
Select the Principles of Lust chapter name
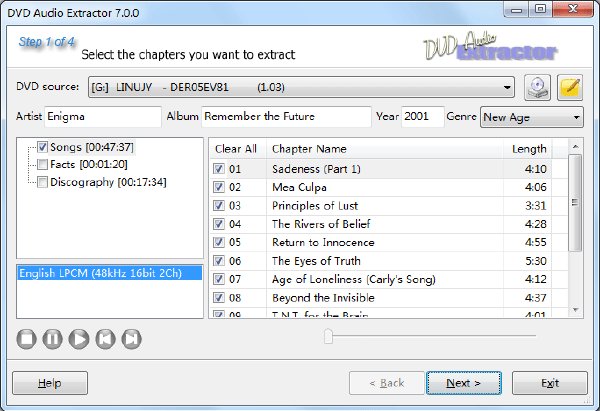[x=315, y=206]
